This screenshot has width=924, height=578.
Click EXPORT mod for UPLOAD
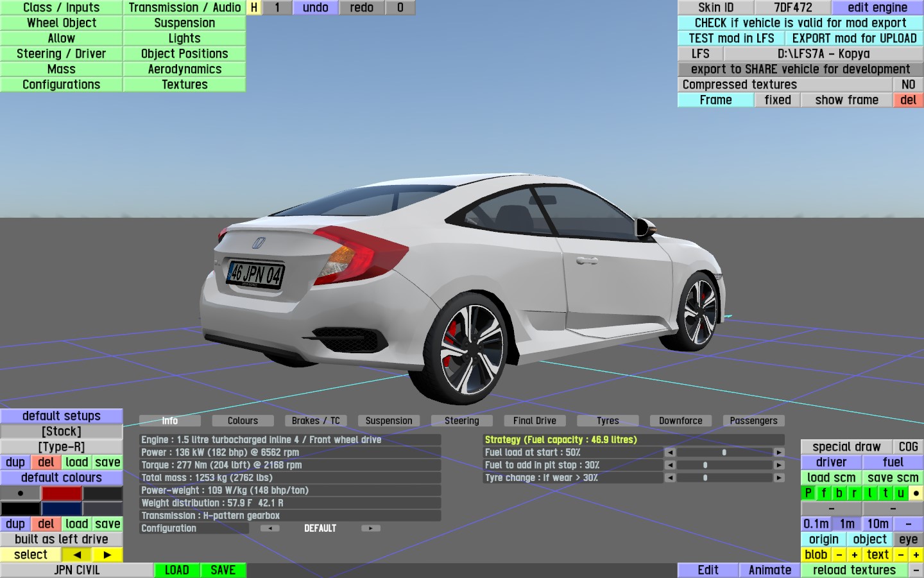click(x=855, y=39)
